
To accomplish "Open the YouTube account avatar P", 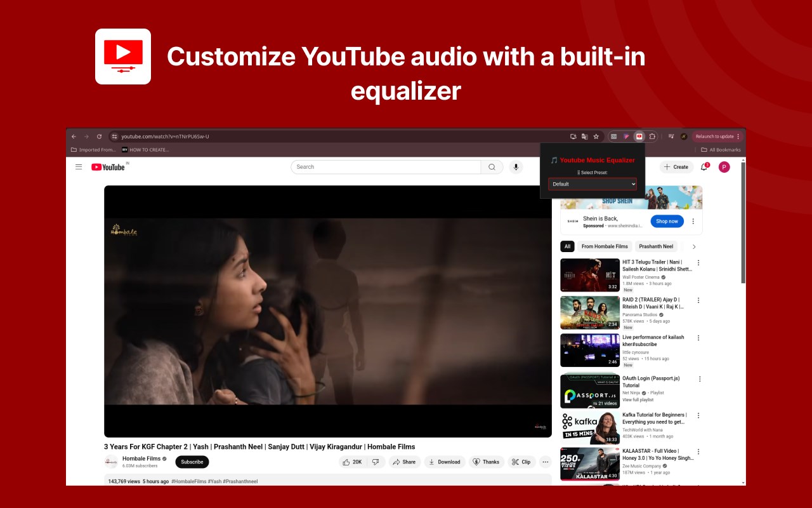I will (x=724, y=167).
